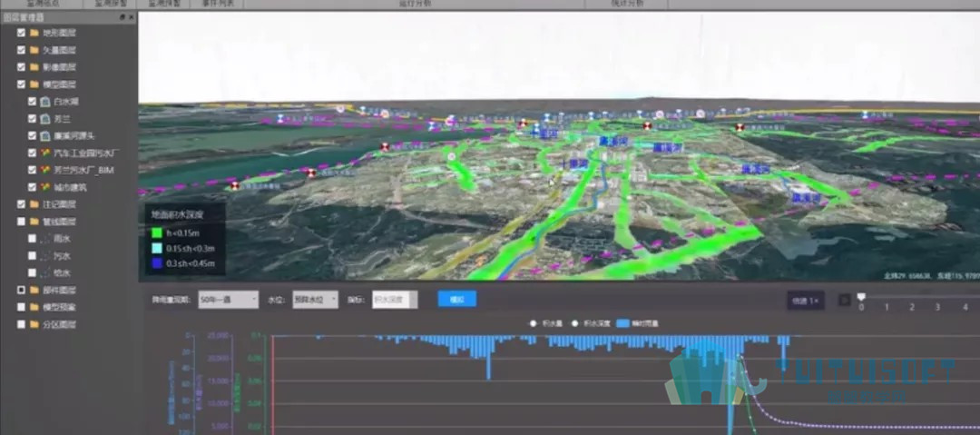
Task: Uncheck the 矢量图层 checkbox
Action: (x=21, y=49)
